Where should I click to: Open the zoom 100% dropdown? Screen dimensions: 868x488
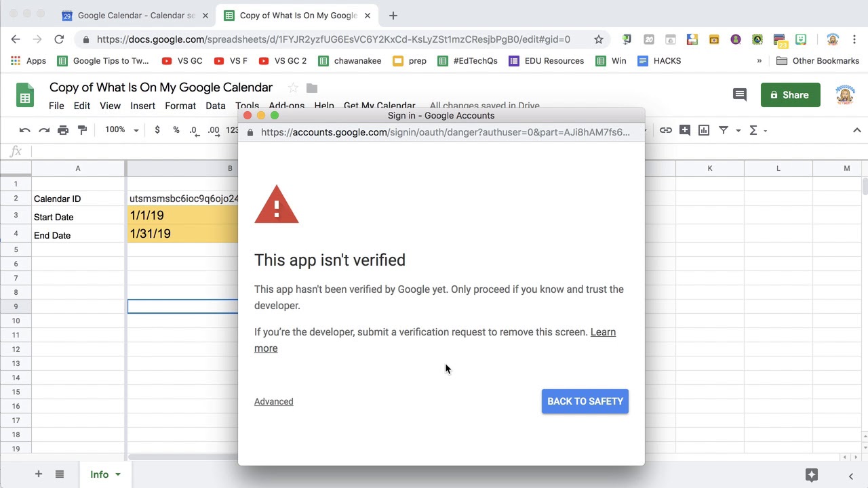pos(122,129)
